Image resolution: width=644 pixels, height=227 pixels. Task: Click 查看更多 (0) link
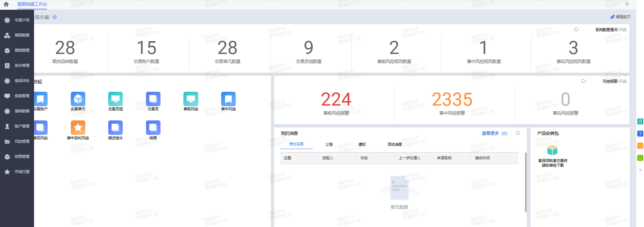494,133
